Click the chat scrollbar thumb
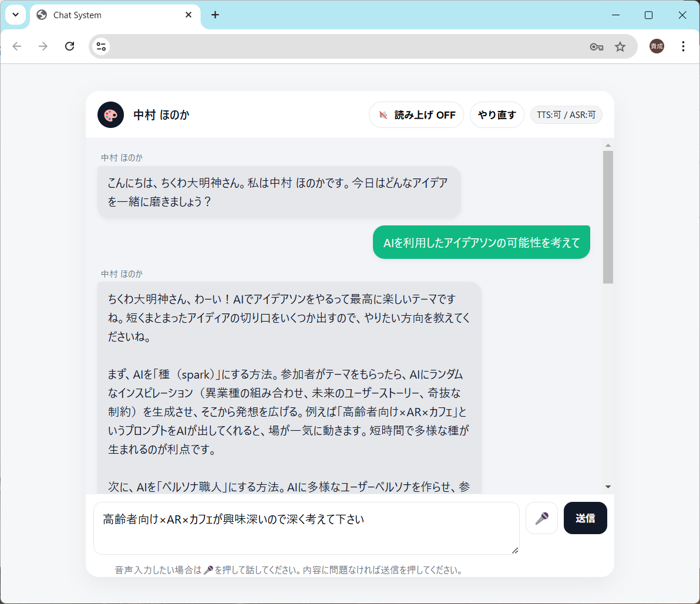Screen dimensions: 700x604 click(x=608, y=217)
